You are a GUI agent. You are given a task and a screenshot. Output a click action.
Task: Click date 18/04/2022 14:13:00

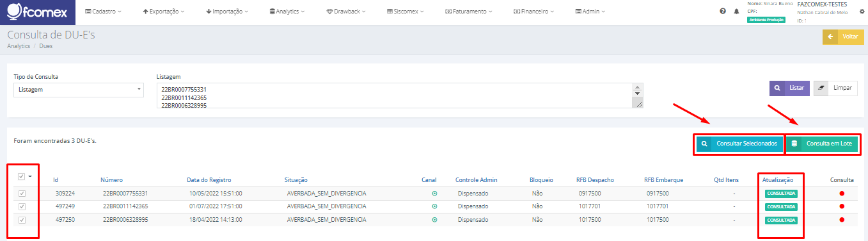(216, 219)
